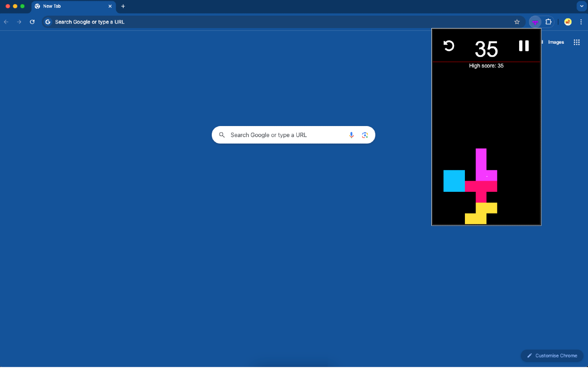
Task: Start voice search with the microphone
Action: tap(351, 135)
